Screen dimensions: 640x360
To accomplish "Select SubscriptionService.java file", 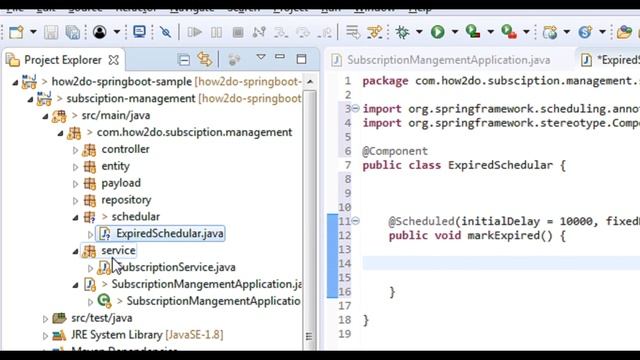I will tap(176, 267).
